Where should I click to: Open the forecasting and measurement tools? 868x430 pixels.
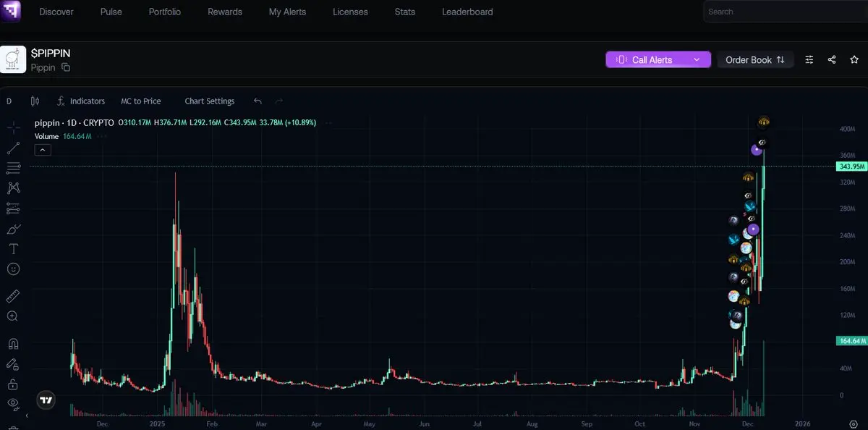point(13,208)
